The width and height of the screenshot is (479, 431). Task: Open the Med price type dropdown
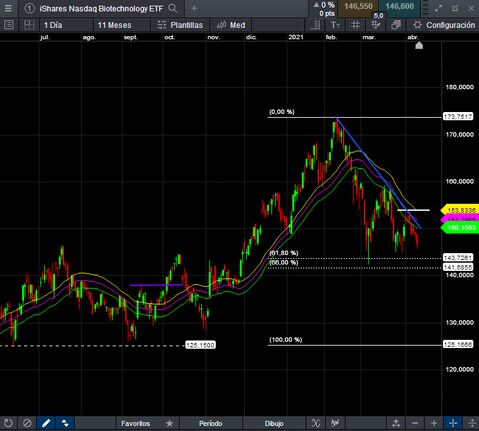231,25
